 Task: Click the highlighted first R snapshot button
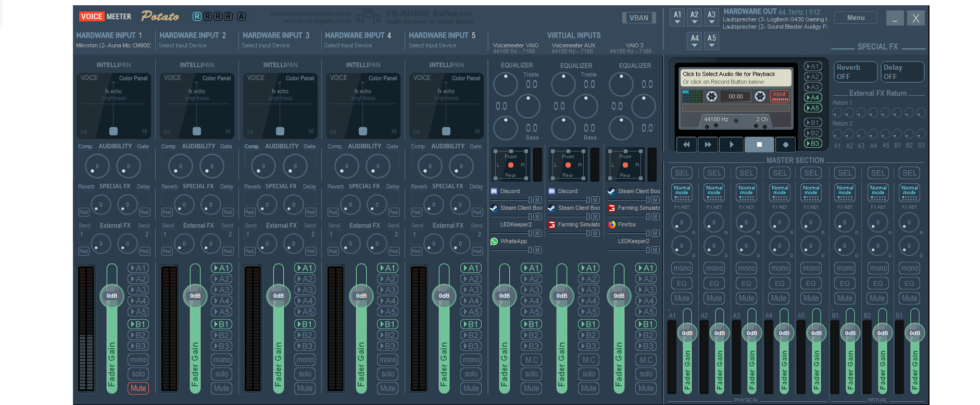point(197,16)
